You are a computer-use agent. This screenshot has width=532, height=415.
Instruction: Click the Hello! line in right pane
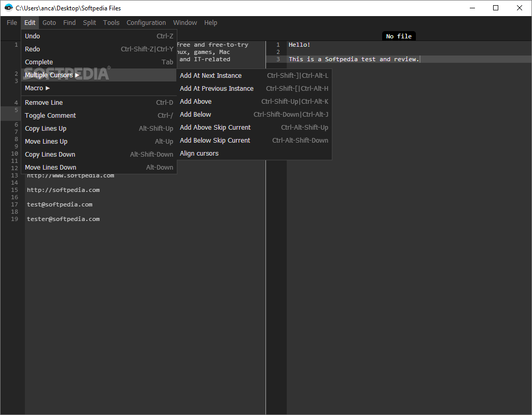point(299,45)
